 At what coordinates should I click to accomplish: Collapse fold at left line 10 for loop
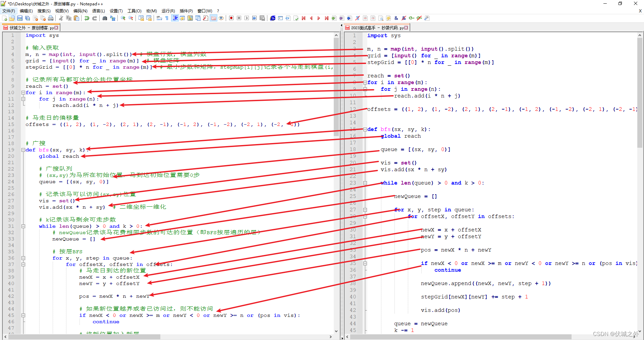point(23,92)
